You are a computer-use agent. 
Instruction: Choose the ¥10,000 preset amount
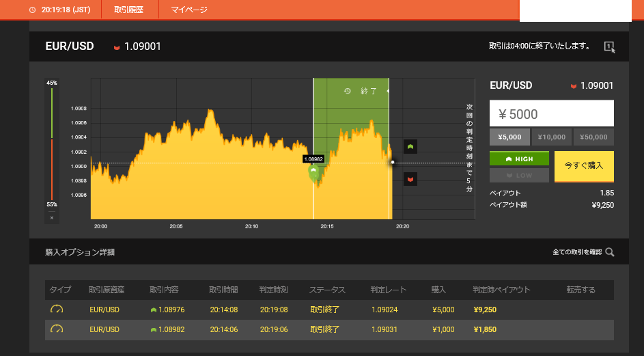[552, 137]
